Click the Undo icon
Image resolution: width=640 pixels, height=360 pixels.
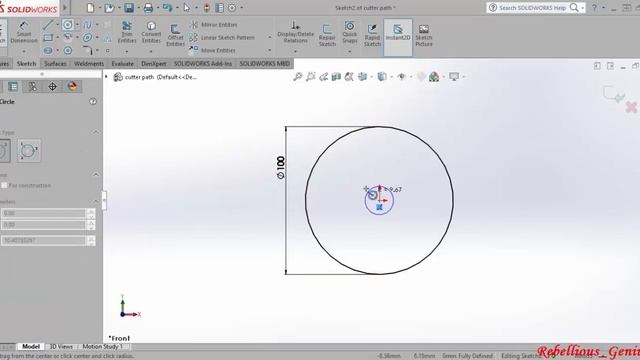[167, 8]
